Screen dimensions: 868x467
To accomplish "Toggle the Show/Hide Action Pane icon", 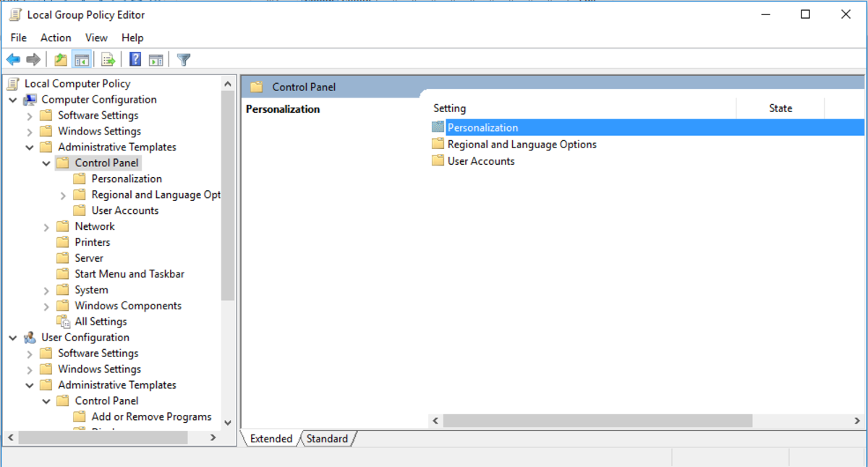I will tap(156, 60).
